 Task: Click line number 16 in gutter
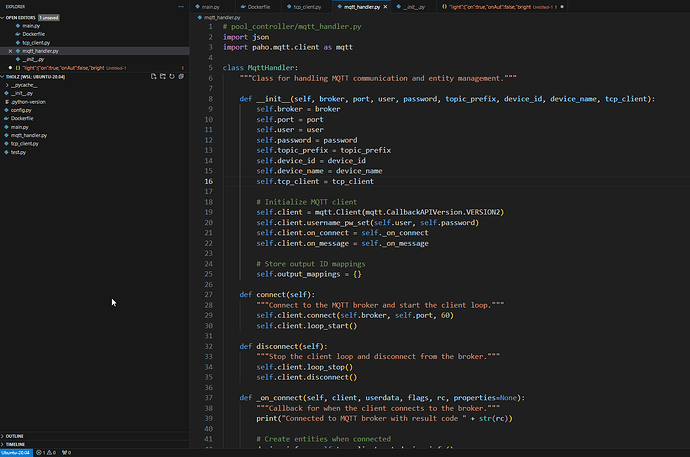point(209,181)
